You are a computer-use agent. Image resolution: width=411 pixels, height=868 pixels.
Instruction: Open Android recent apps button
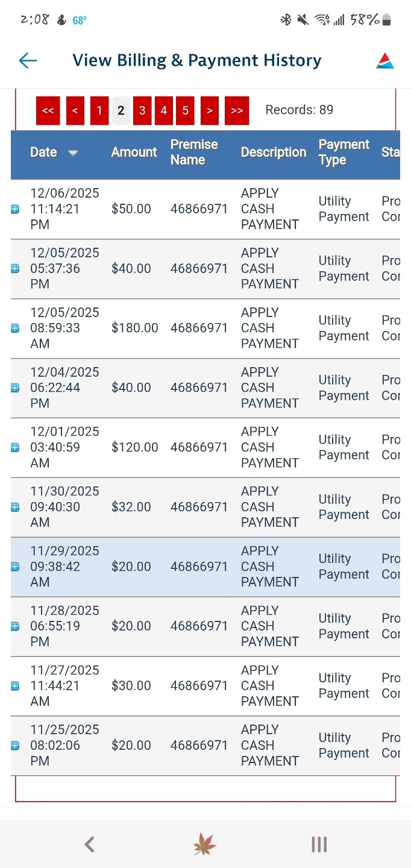(319, 844)
